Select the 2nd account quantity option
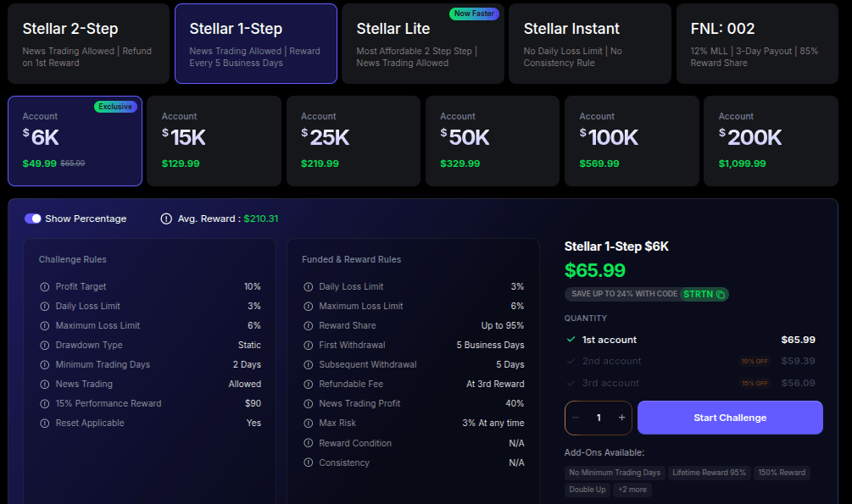 click(691, 361)
